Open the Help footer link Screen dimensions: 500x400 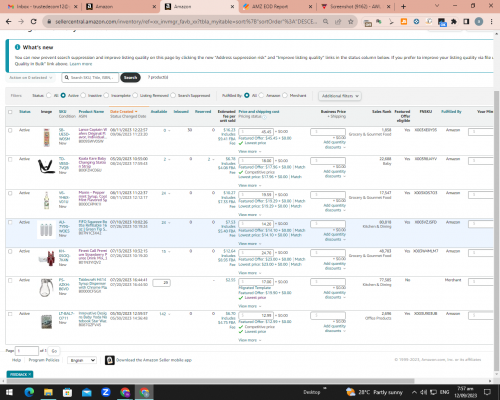(16, 360)
